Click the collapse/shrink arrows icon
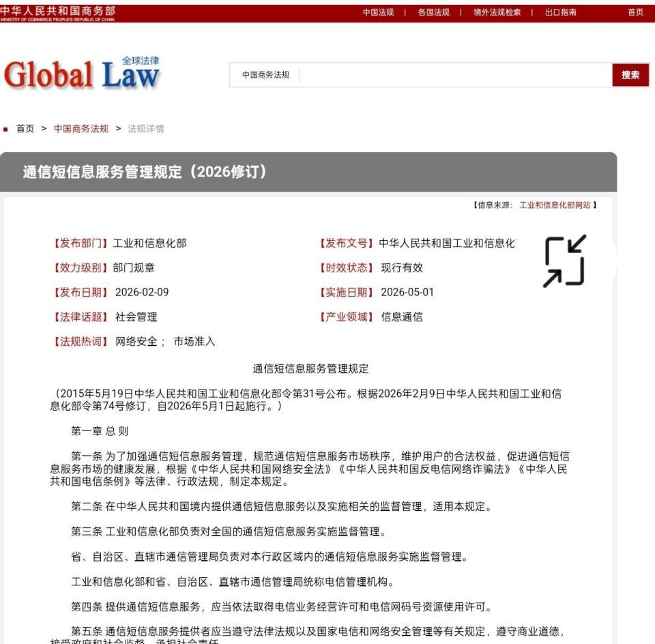Image resolution: width=655 pixels, height=644 pixels. click(565, 261)
